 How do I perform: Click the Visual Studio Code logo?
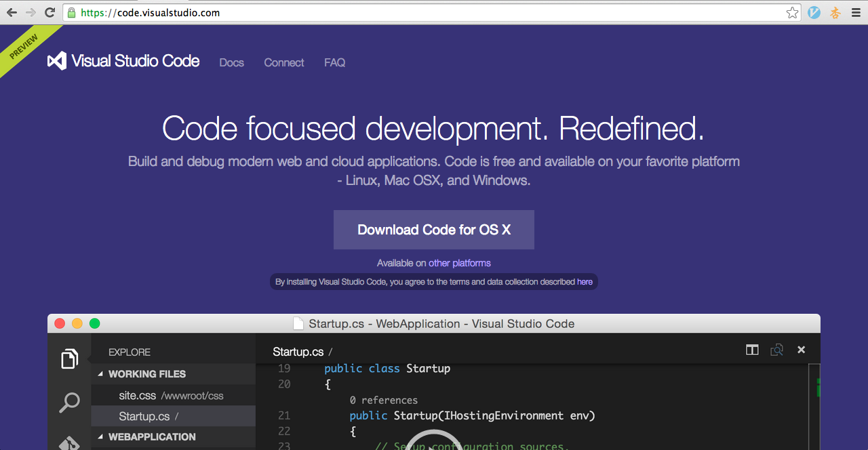[123, 61]
